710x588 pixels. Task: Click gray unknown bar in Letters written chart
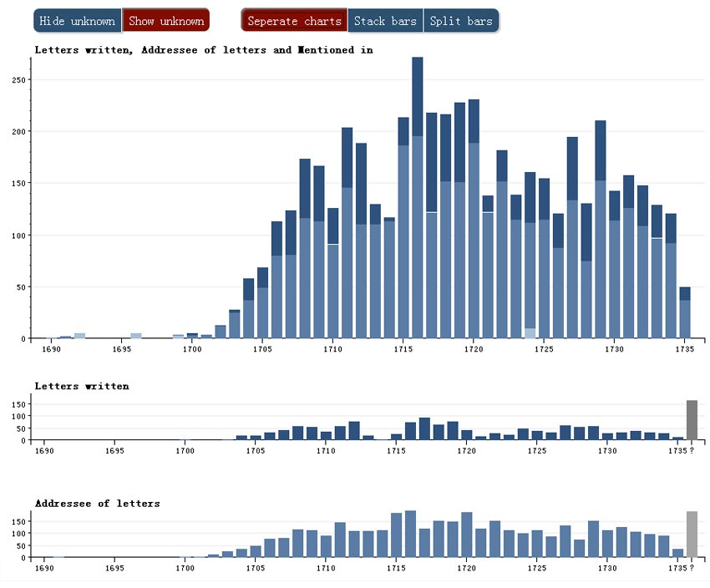click(692, 420)
